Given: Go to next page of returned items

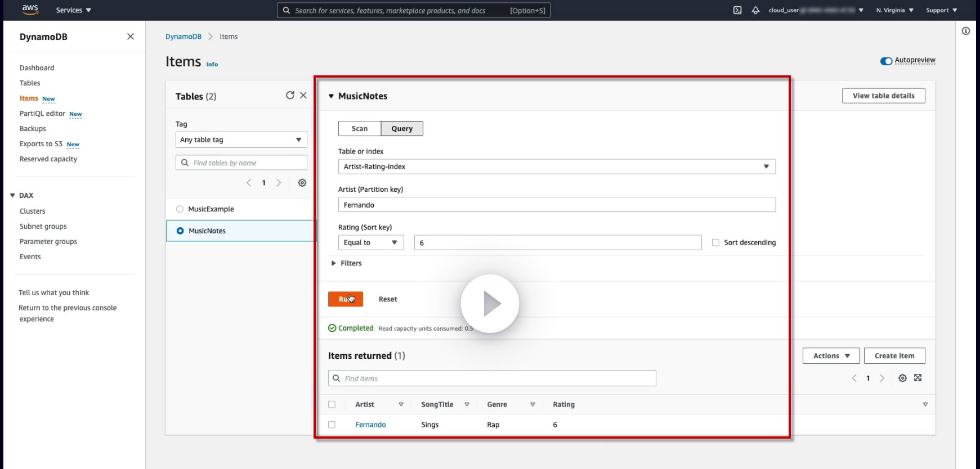Looking at the screenshot, I should click(x=882, y=378).
